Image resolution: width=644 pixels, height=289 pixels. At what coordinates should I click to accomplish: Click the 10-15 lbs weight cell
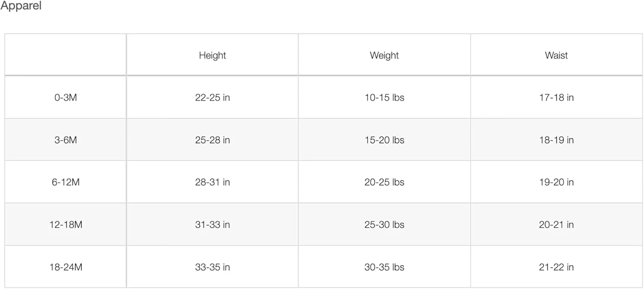point(384,98)
